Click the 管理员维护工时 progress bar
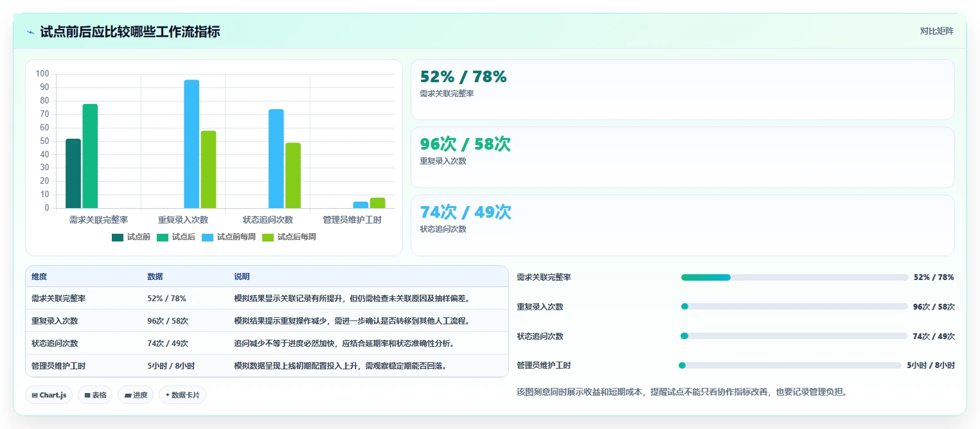 point(790,365)
